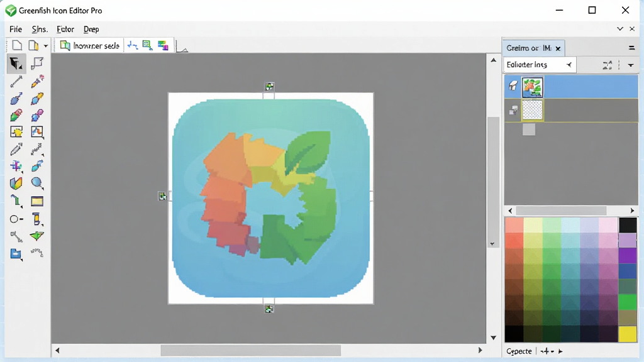Pick the bright green swatch in the right column
Viewport: 644px width, 362px height.
click(628, 302)
